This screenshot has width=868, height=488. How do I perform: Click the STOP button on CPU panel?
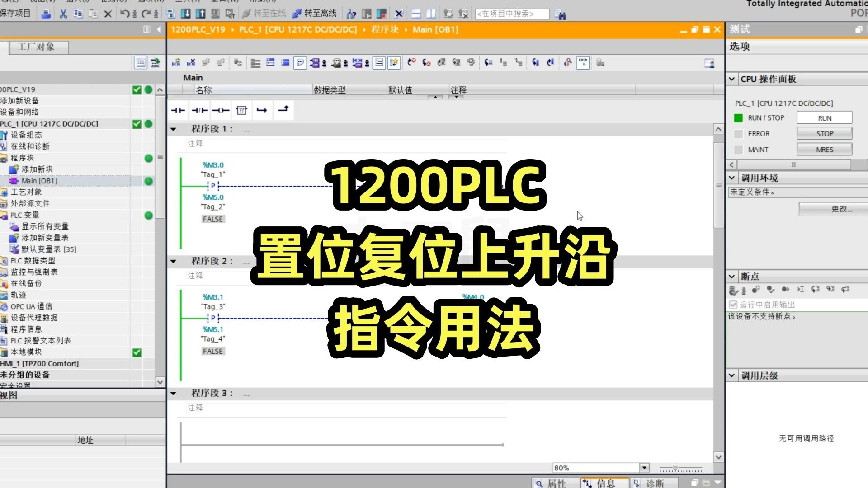tap(824, 134)
